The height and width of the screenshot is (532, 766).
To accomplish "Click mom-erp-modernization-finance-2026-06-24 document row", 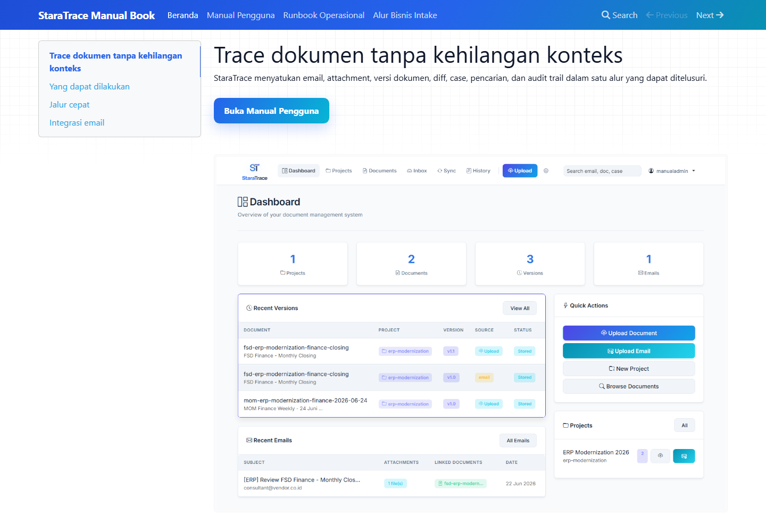I will tap(392, 404).
